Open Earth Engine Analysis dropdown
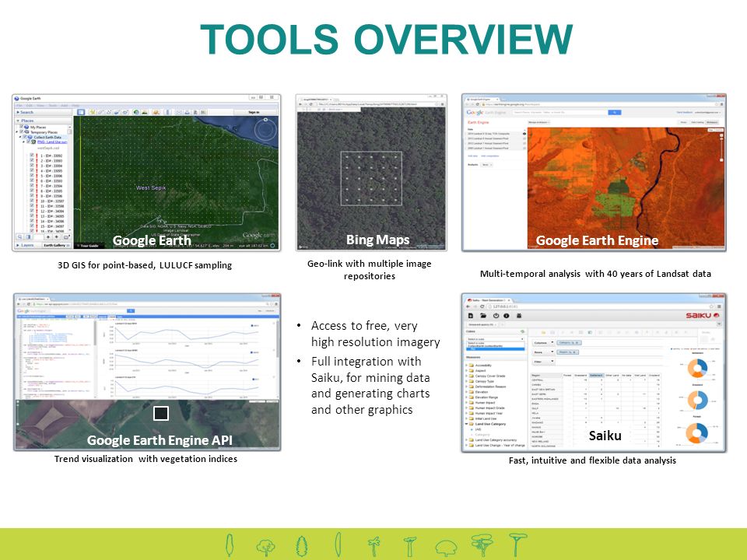This screenshot has width=747, height=560. [486, 165]
